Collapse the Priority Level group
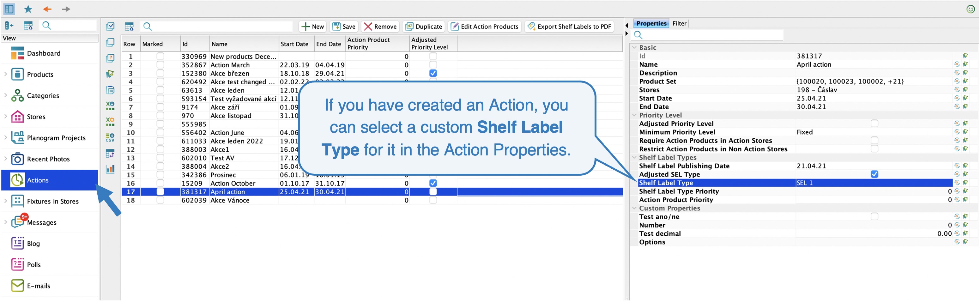The height and width of the screenshot is (302, 980). [x=634, y=115]
